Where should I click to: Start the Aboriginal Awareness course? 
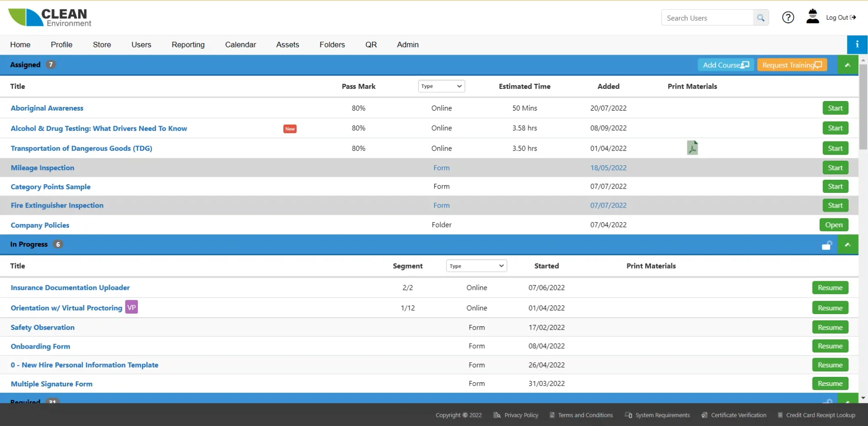click(x=835, y=108)
